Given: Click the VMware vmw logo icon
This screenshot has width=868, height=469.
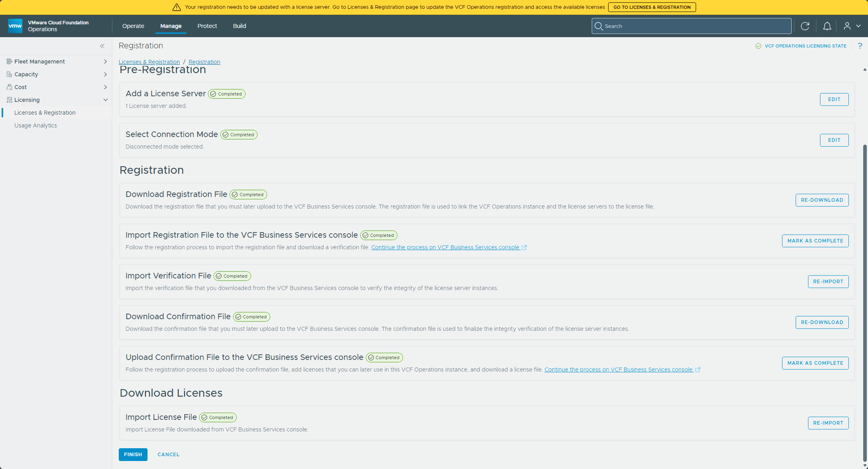Looking at the screenshot, I should pyautogui.click(x=15, y=26).
